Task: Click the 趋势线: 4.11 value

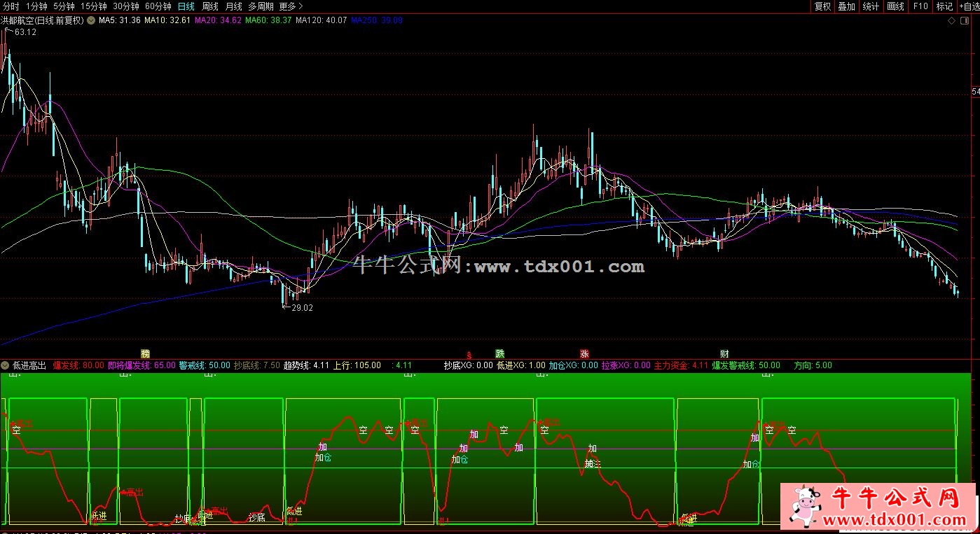Action: [x=306, y=365]
